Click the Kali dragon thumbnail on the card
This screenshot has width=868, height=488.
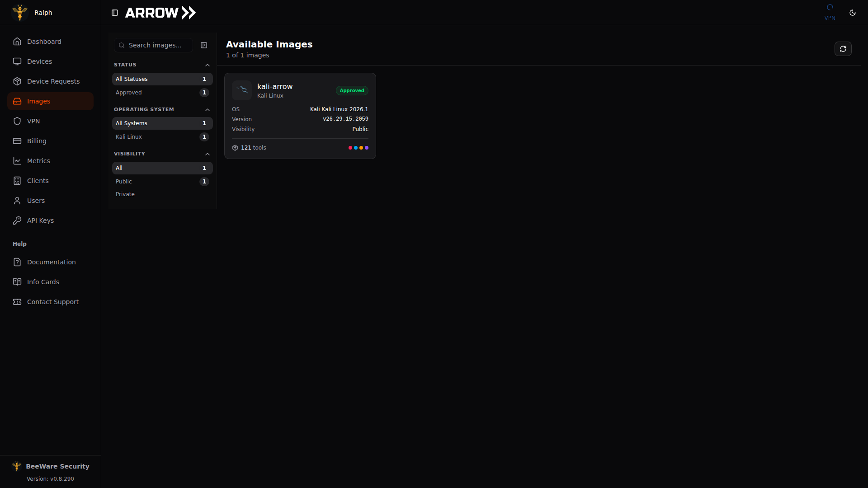click(242, 90)
